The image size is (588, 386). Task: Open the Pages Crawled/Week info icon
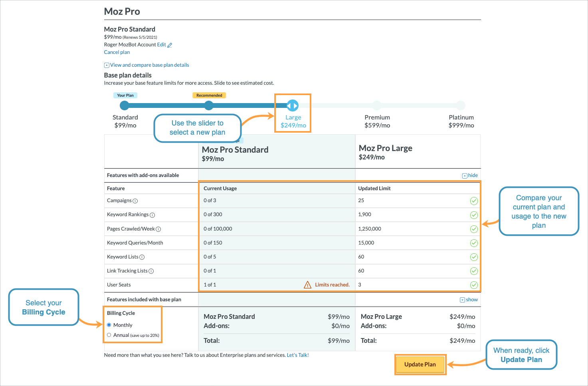tap(158, 229)
